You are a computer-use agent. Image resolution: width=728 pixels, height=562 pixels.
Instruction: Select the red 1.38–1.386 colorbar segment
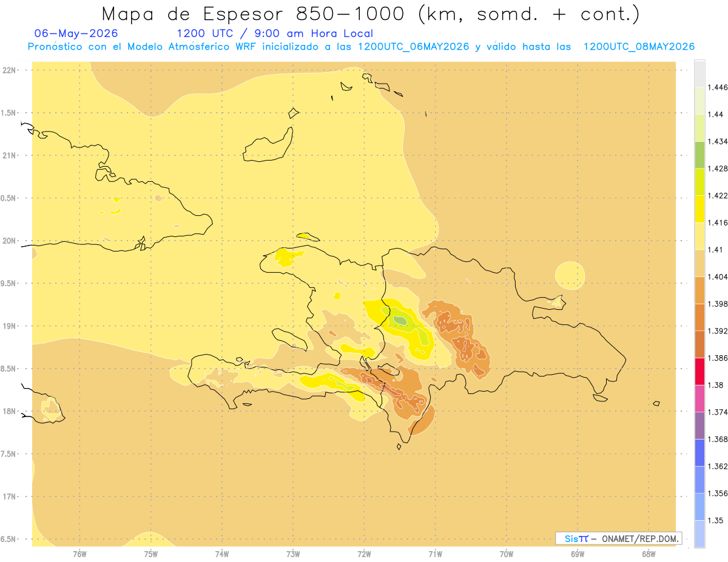(x=699, y=372)
